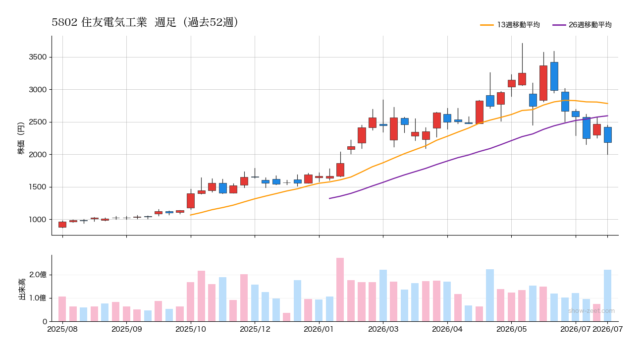Viewport: 644px width, 357px height.
Task: Click the 1000 price axis label
Action: [x=38, y=220]
